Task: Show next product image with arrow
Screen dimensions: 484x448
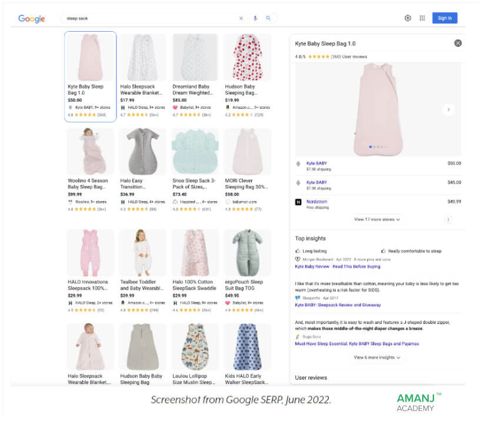Action: click(x=449, y=109)
